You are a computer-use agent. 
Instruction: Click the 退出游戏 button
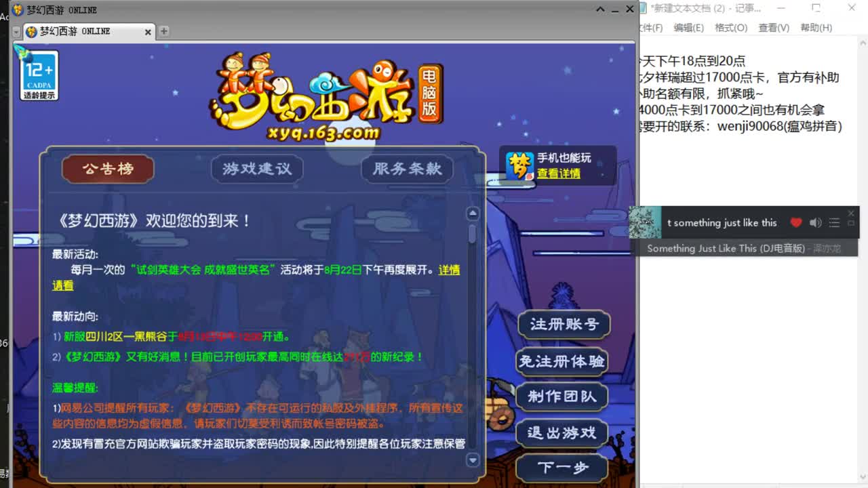(562, 432)
